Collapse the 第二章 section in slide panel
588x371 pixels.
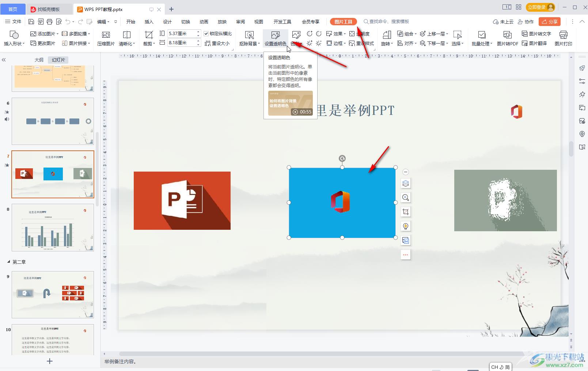[9, 262]
